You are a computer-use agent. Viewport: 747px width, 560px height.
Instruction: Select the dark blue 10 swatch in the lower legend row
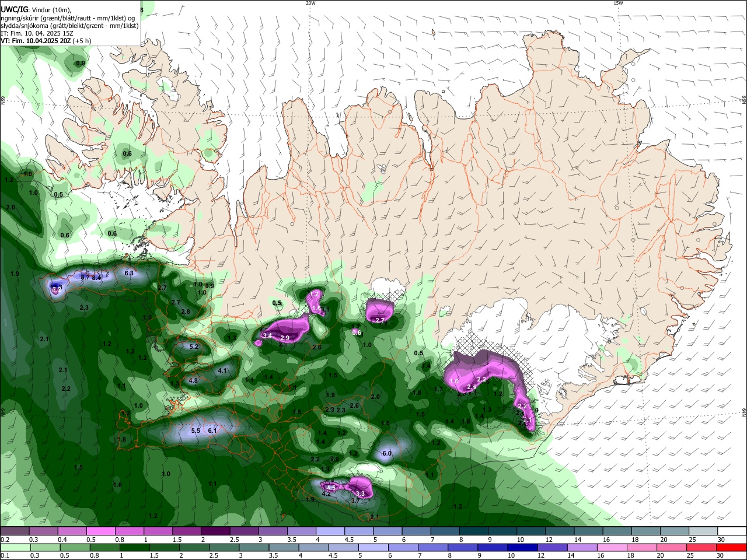tap(522, 548)
